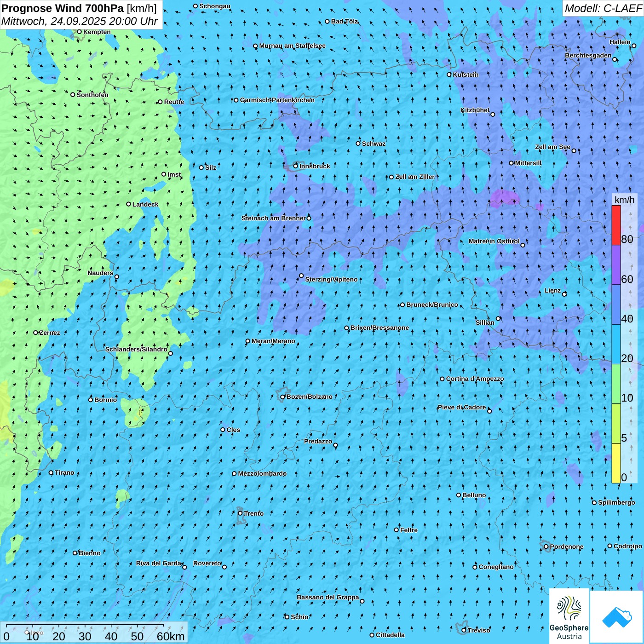
Task: Select the Tirano location label
Action: tap(64, 472)
